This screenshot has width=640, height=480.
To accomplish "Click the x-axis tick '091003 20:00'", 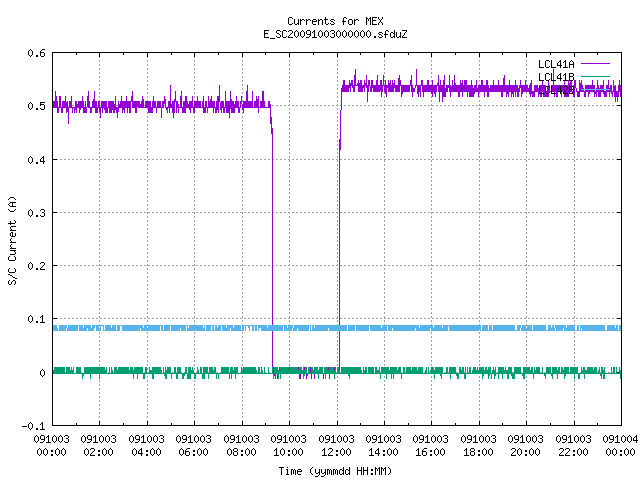I will pos(526,445).
